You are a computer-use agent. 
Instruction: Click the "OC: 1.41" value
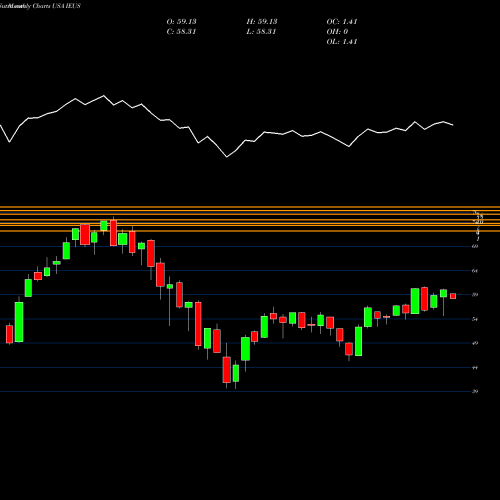(342, 22)
